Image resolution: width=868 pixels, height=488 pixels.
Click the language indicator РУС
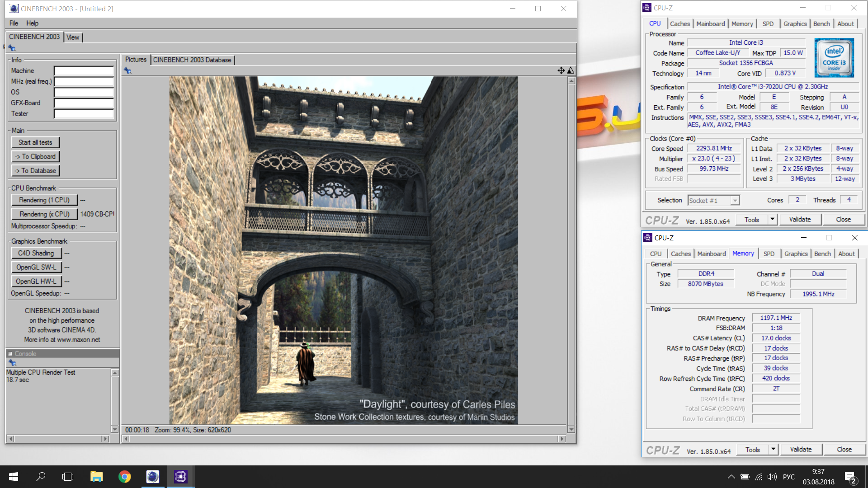click(x=789, y=477)
